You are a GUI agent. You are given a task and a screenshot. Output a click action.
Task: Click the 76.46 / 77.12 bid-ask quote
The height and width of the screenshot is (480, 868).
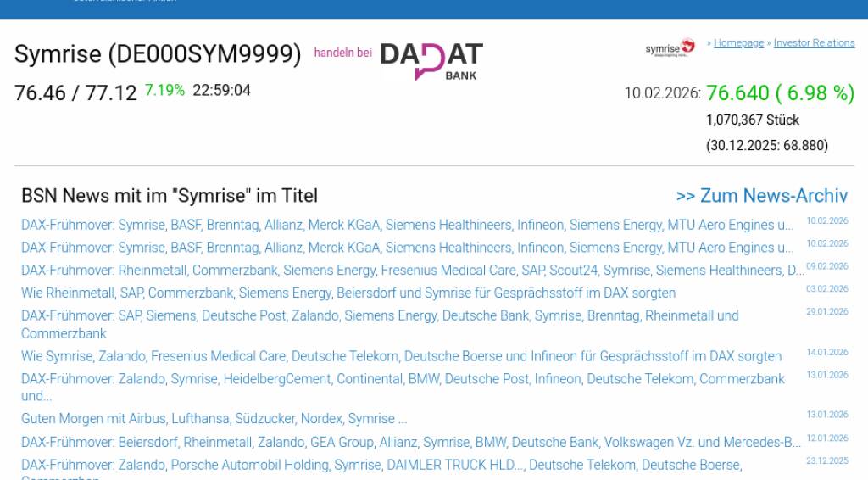click(75, 92)
